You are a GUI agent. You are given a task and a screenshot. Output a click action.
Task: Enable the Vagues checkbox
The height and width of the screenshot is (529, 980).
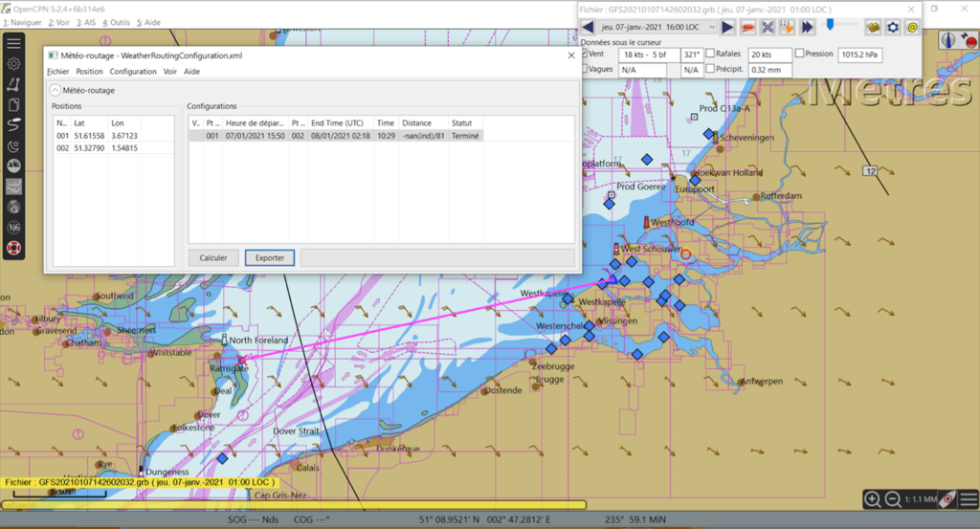[585, 69]
